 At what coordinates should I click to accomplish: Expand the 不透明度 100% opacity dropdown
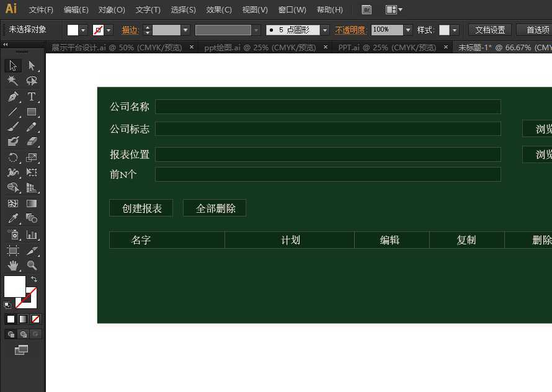coord(407,29)
